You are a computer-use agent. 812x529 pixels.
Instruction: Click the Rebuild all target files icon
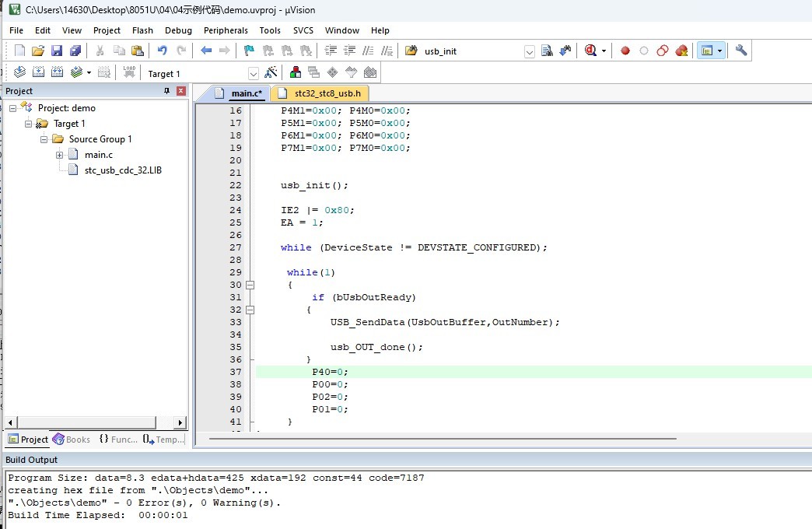click(57, 72)
